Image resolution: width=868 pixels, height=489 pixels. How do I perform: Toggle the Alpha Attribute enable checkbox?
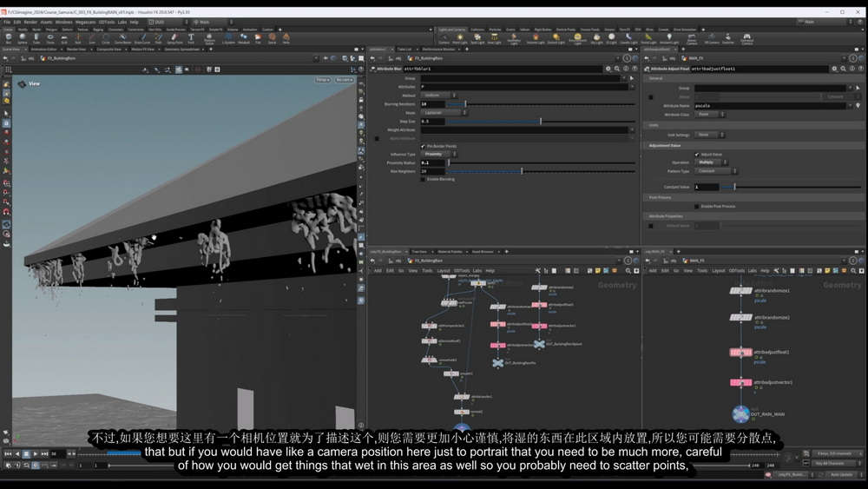coord(377,138)
